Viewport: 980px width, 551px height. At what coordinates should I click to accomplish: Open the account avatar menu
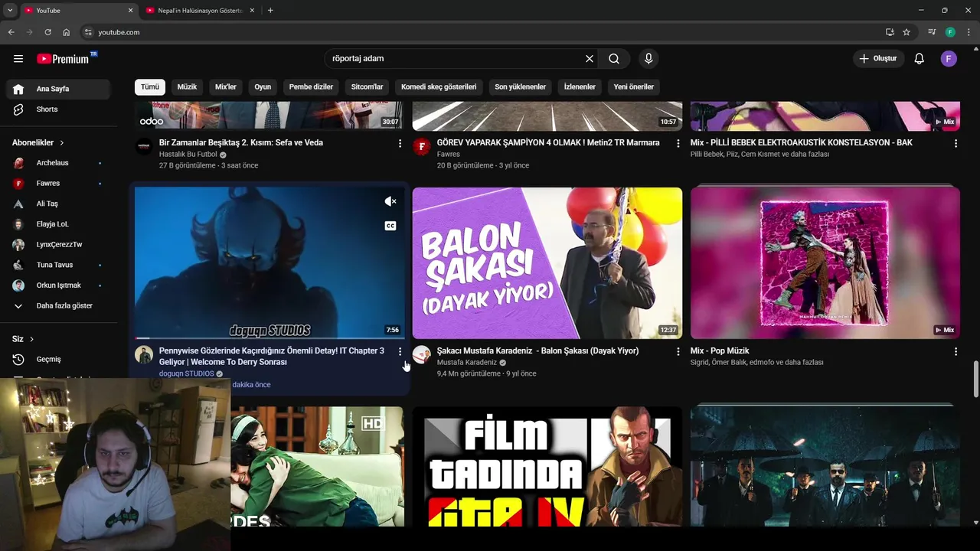point(949,59)
